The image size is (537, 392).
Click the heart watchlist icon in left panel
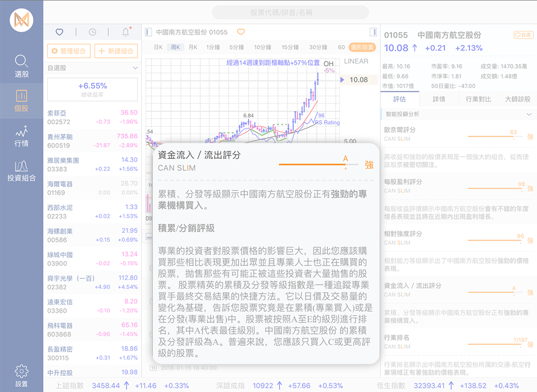59,32
